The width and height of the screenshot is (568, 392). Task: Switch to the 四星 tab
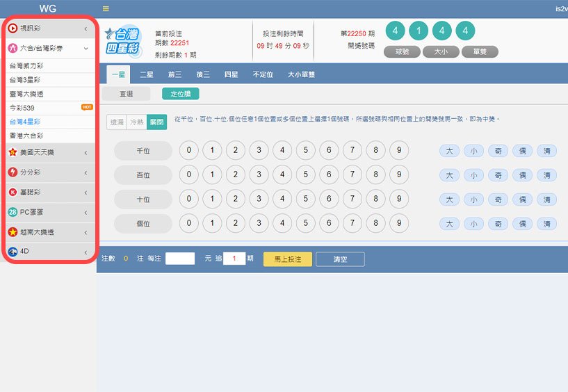pyautogui.click(x=231, y=74)
